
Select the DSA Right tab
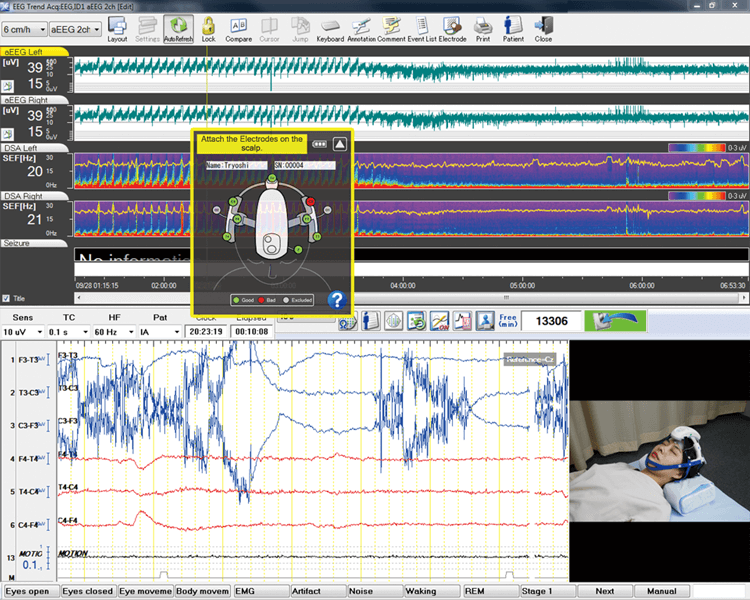pyautogui.click(x=34, y=196)
